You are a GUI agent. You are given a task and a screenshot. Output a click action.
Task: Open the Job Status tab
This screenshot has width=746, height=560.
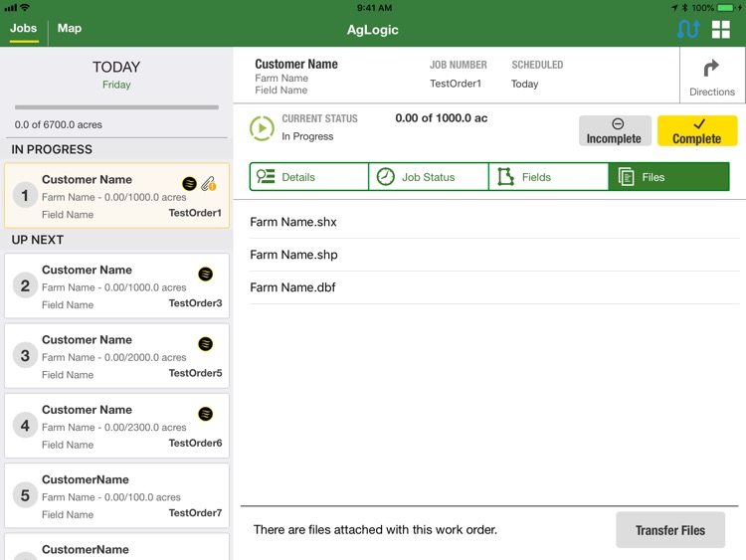click(x=429, y=177)
